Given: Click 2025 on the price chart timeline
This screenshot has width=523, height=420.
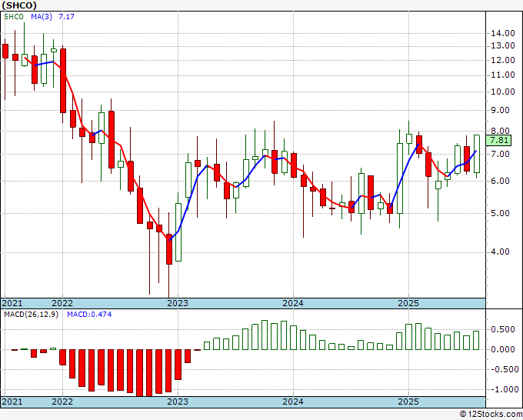Looking at the screenshot, I should pyautogui.click(x=408, y=303).
